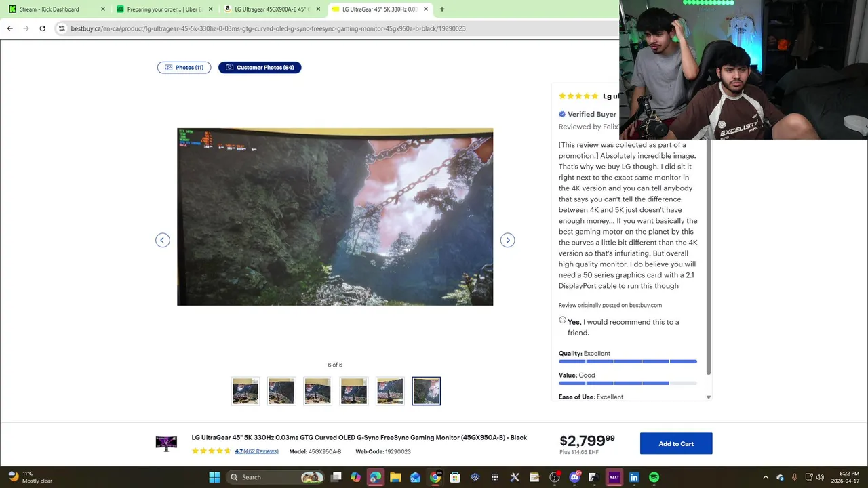Click the Web Code 19290023 text

pos(383,451)
